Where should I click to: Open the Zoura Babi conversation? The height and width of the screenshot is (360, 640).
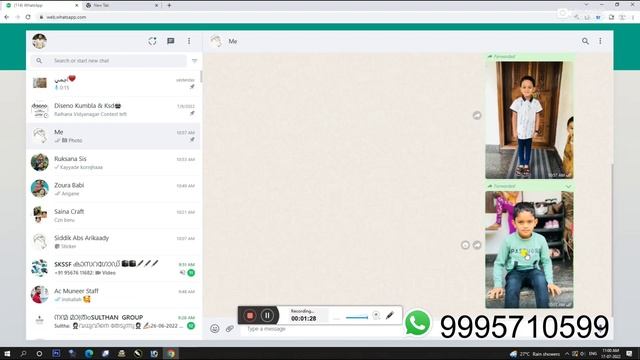click(x=113, y=189)
